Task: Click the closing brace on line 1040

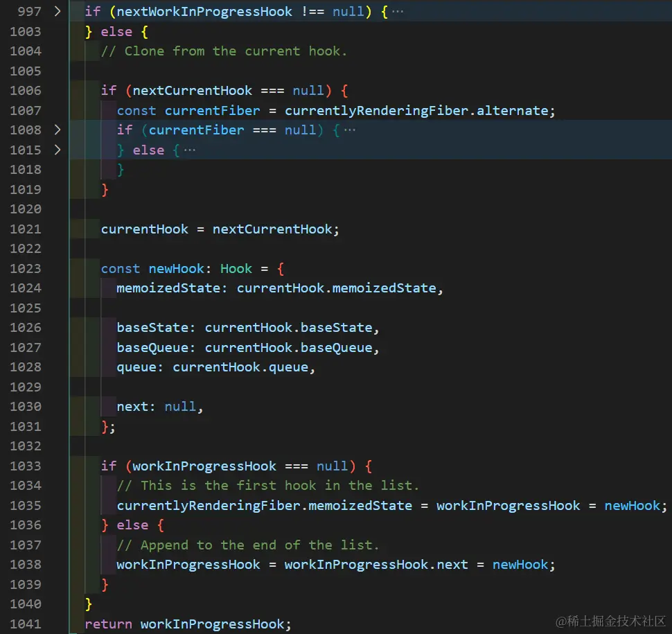Action: 89,604
